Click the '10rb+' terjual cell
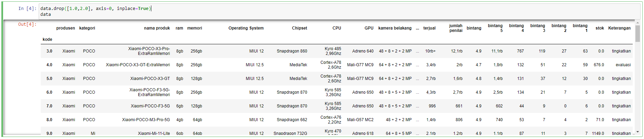Viewport: 644px width, 139px height. pyautogui.click(x=430, y=51)
